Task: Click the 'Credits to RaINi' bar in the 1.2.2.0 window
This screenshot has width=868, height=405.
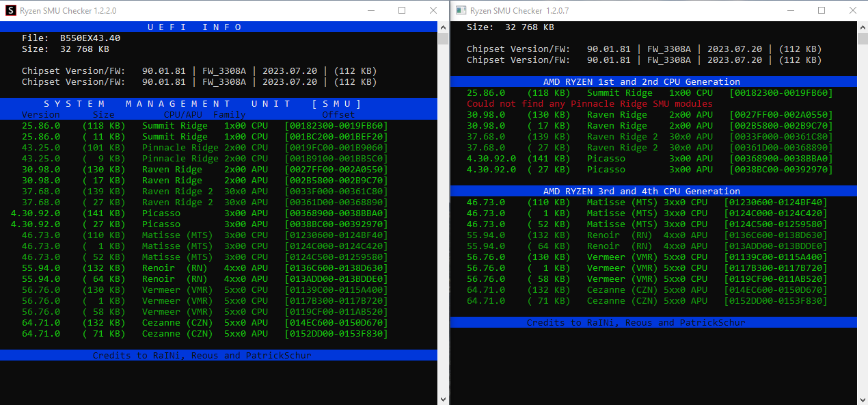Action: pyautogui.click(x=219, y=356)
